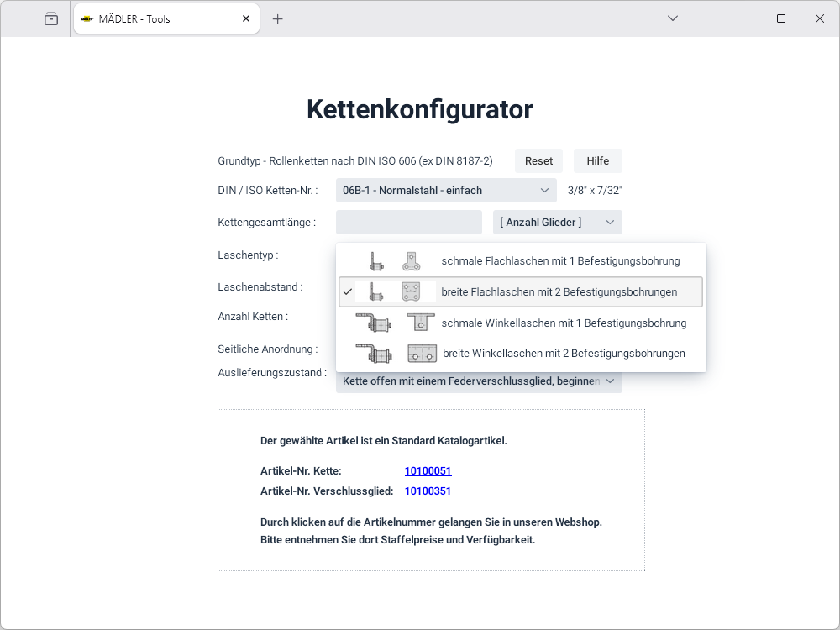The width and height of the screenshot is (840, 630).
Task: Open the tab overview archive icon
Action: tap(51, 18)
